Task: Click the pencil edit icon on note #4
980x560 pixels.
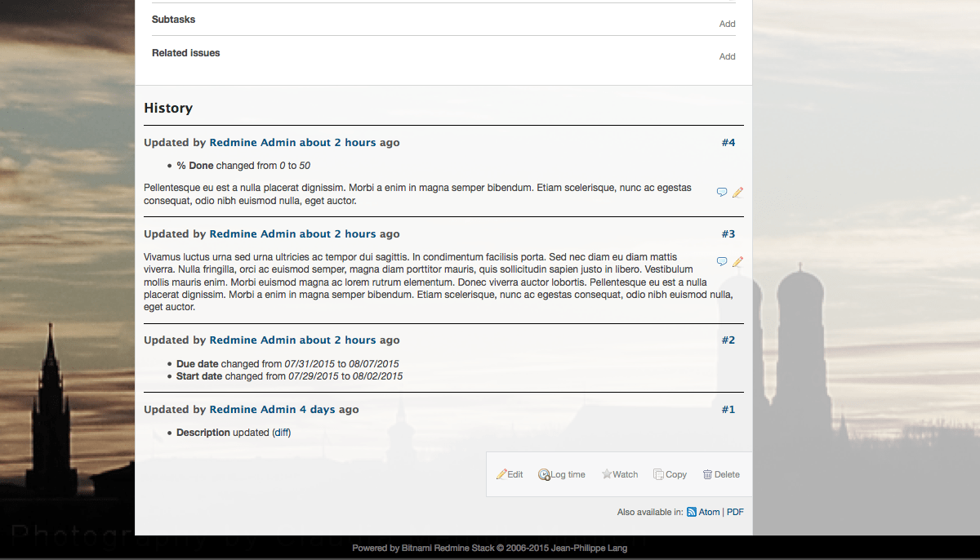Action: (x=738, y=193)
